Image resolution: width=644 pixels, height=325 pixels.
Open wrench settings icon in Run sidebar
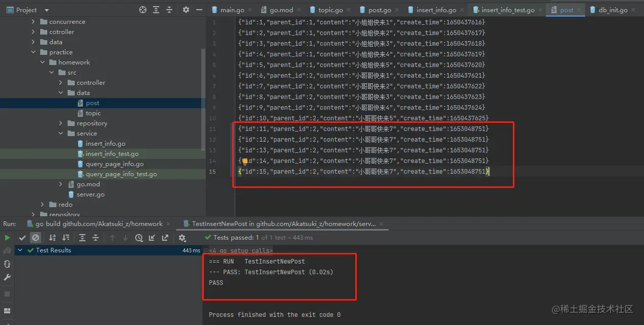[x=7, y=277]
